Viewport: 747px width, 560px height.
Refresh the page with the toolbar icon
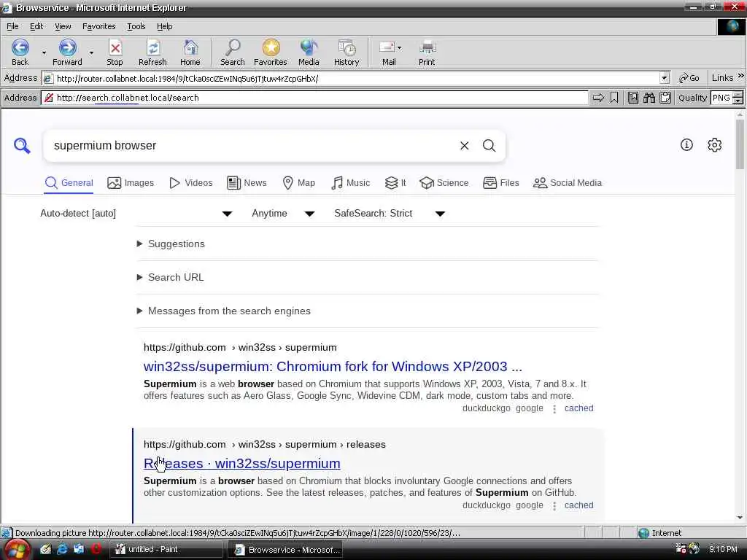(x=152, y=52)
